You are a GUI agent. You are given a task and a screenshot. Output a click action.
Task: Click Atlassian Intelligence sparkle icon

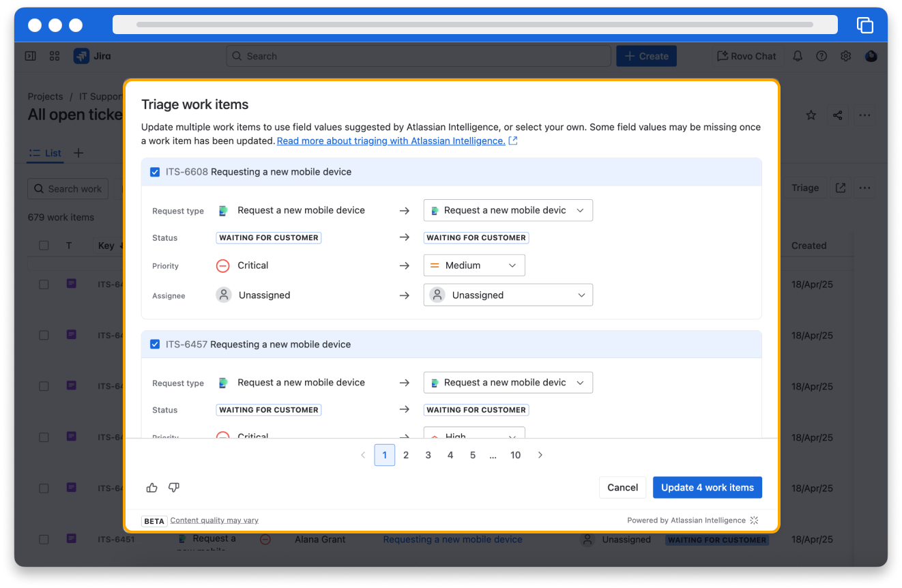pyautogui.click(x=754, y=520)
